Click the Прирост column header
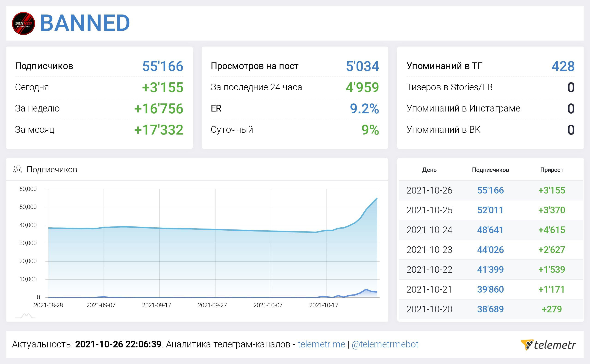590x364 pixels. [552, 170]
